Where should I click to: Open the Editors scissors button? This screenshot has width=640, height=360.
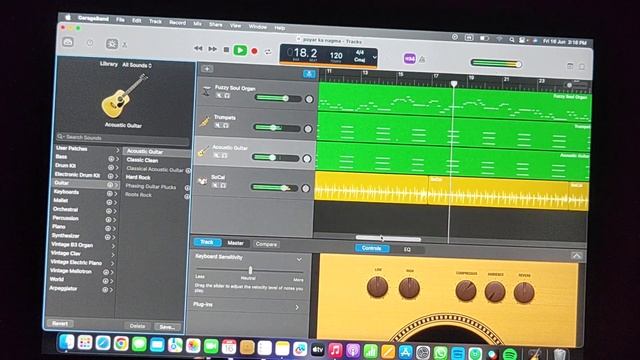[x=124, y=44]
